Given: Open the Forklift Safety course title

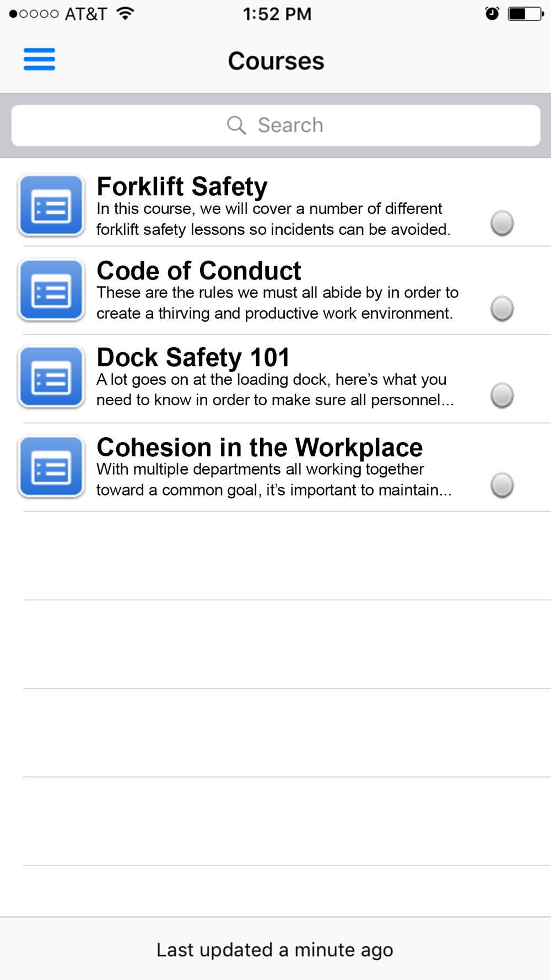Looking at the screenshot, I should [182, 187].
